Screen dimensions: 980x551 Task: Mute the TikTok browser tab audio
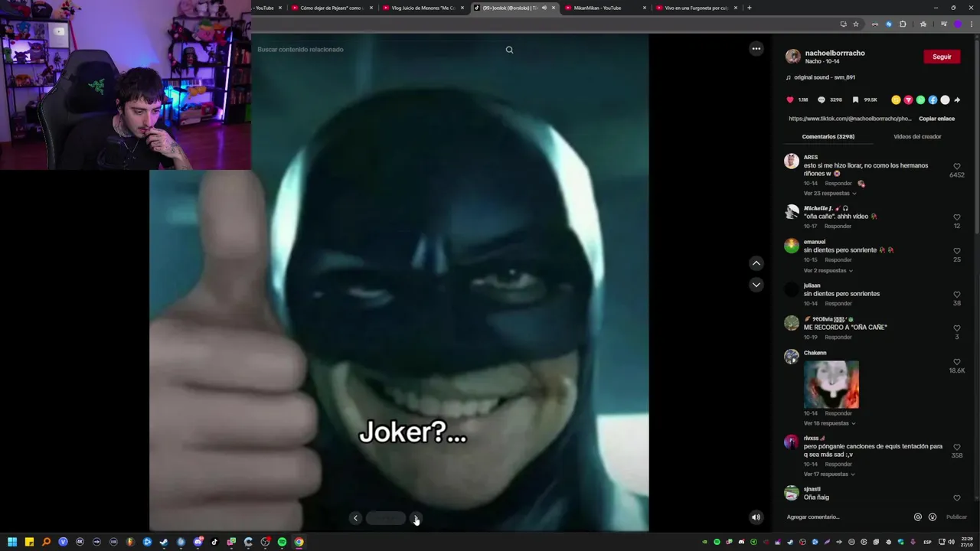point(544,8)
